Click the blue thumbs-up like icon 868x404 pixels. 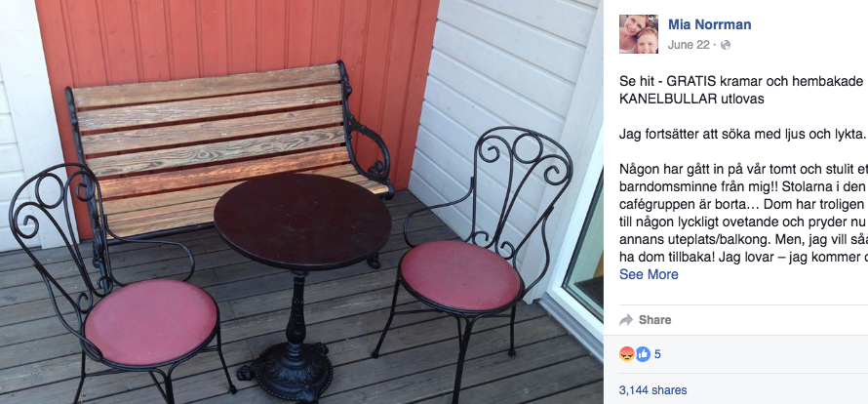pyautogui.click(x=643, y=354)
